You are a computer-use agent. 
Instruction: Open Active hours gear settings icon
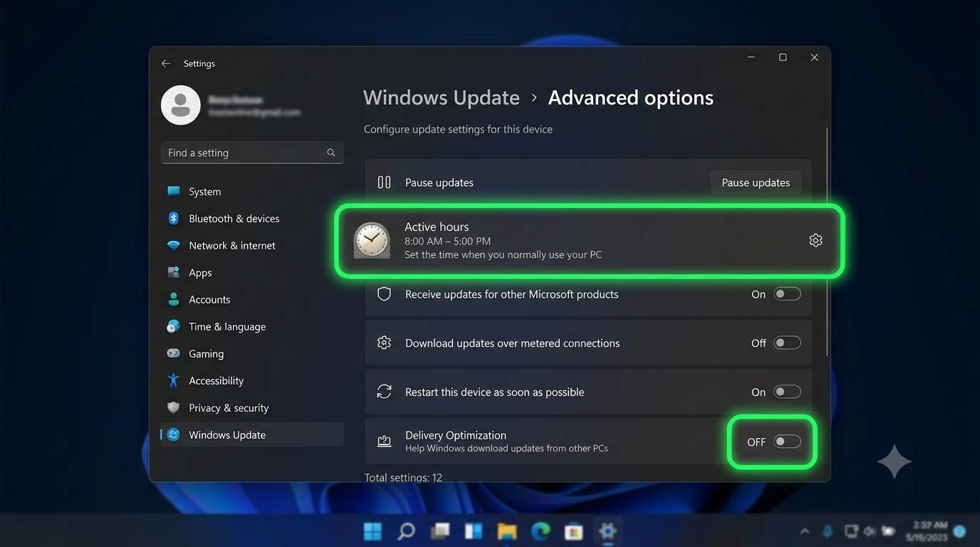tap(815, 241)
